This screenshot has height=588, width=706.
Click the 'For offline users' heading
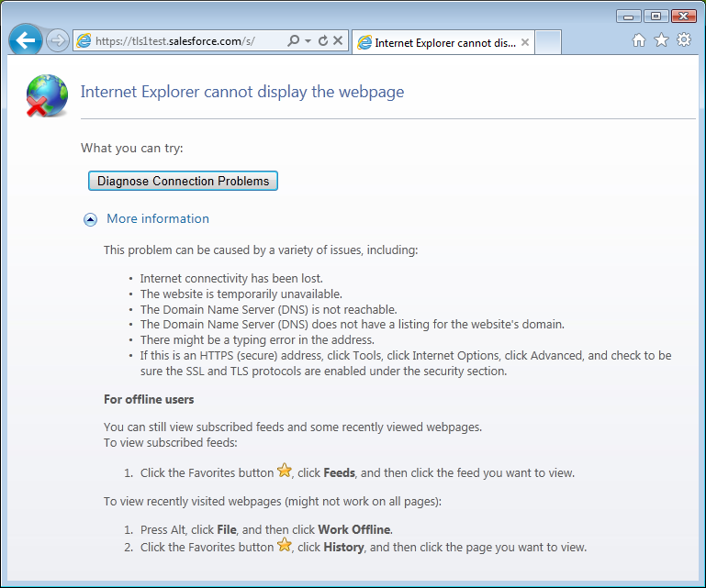[149, 400]
